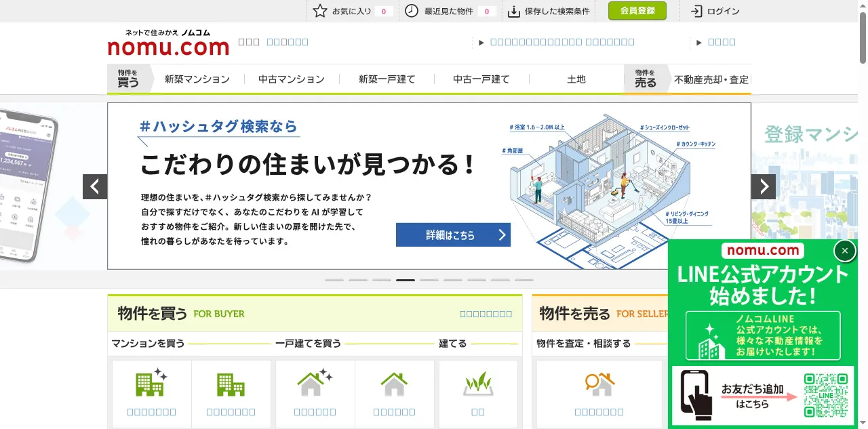Open the favorites star icon
The image size is (868, 429).
[x=320, y=11]
